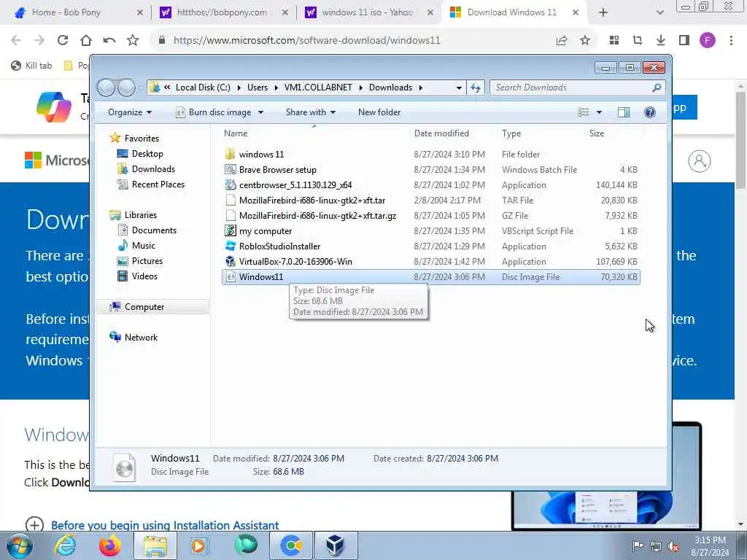Image resolution: width=747 pixels, height=560 pixels.
Task: Open the Pictures library
Action: (x=147, y=261)
